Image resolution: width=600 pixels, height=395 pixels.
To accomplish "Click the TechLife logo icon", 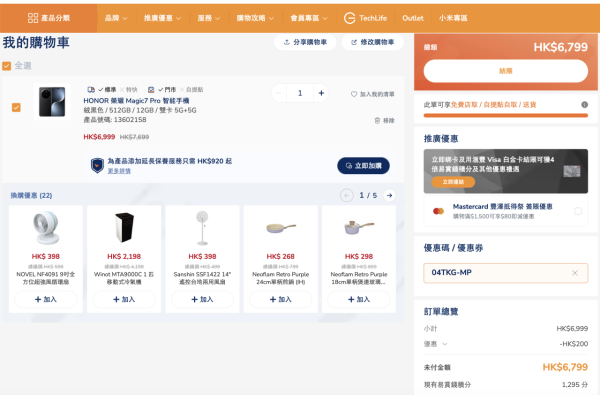I will click(349, 18).
